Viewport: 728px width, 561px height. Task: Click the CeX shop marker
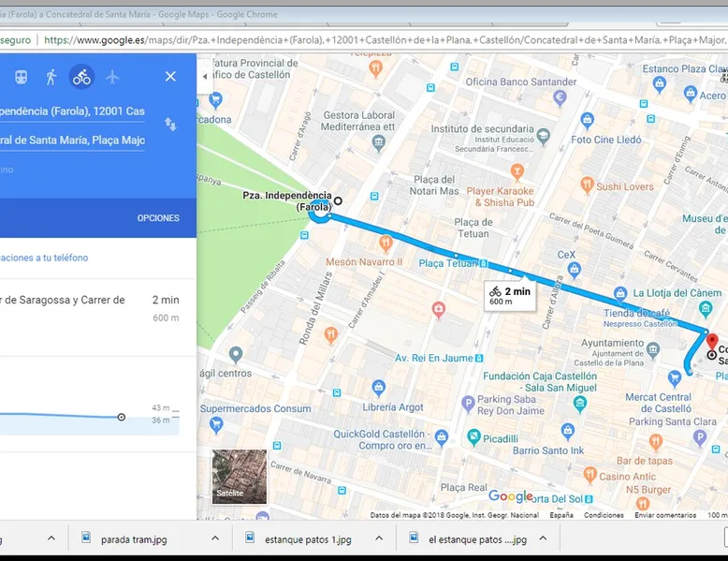(x=575, y=270)
